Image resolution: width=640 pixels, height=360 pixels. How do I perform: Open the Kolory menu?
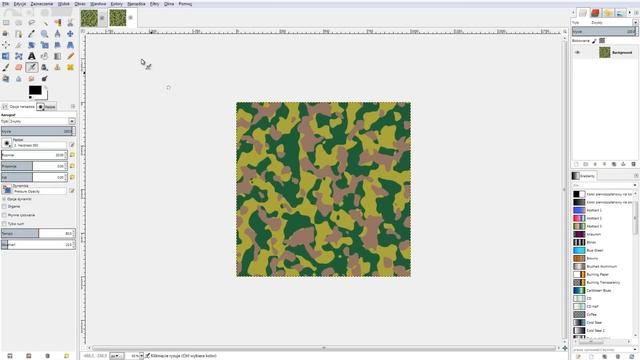click(116, 4)
